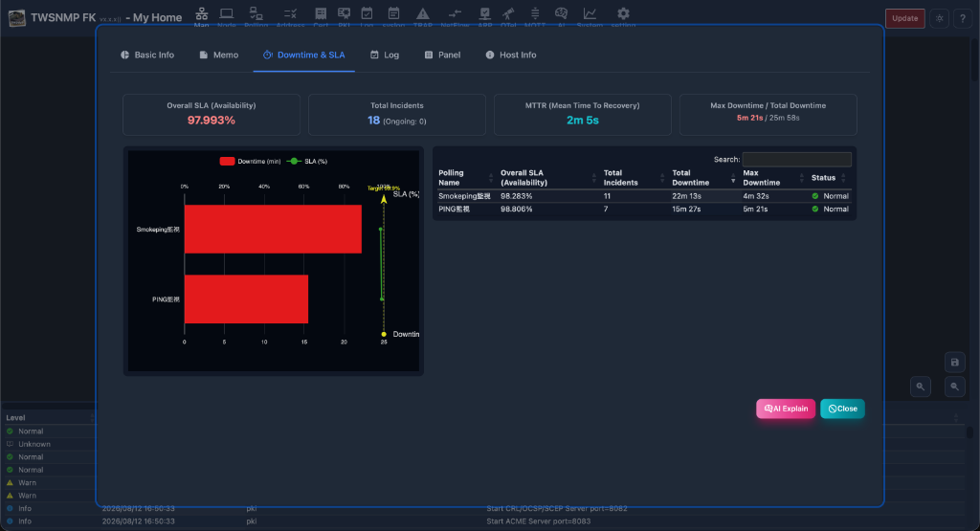The image size is (980, 531).
Task: Toggle SLA (%) series in chart legend
Action: pos(307,161)
